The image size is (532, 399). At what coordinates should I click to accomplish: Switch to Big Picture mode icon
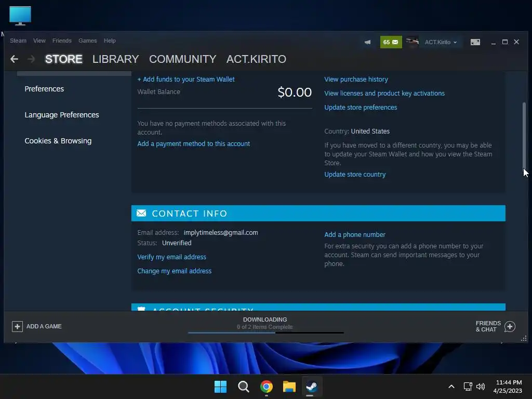point(475,42)
